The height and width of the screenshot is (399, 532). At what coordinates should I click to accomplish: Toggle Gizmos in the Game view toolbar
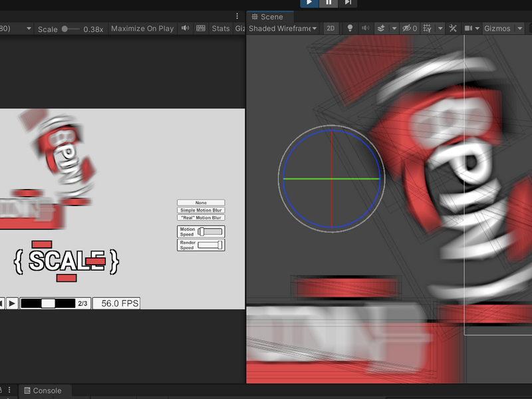pyautogui.click(x=240, y=29)
